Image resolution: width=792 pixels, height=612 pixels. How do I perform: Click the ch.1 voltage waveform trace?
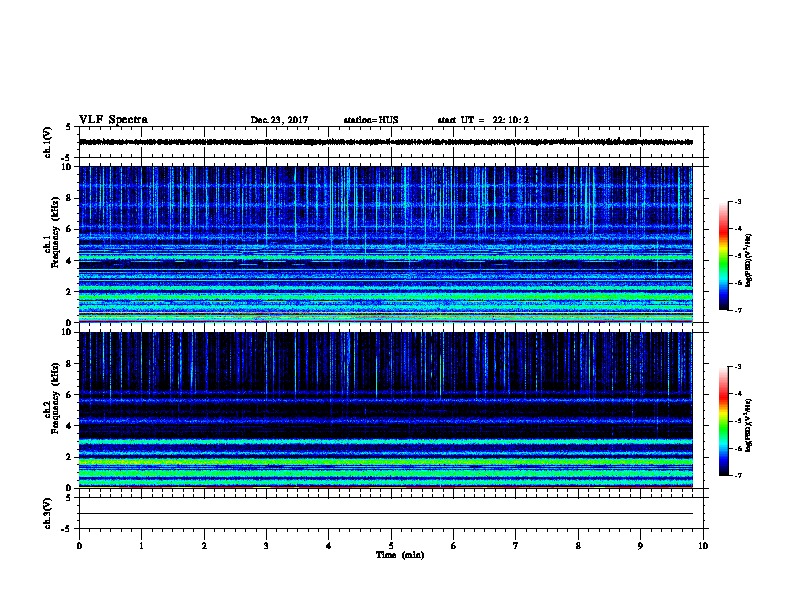point(386,142)
